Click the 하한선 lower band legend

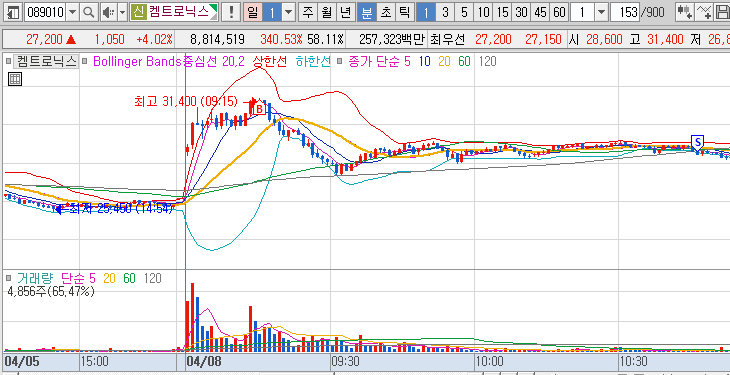point(313,61)
